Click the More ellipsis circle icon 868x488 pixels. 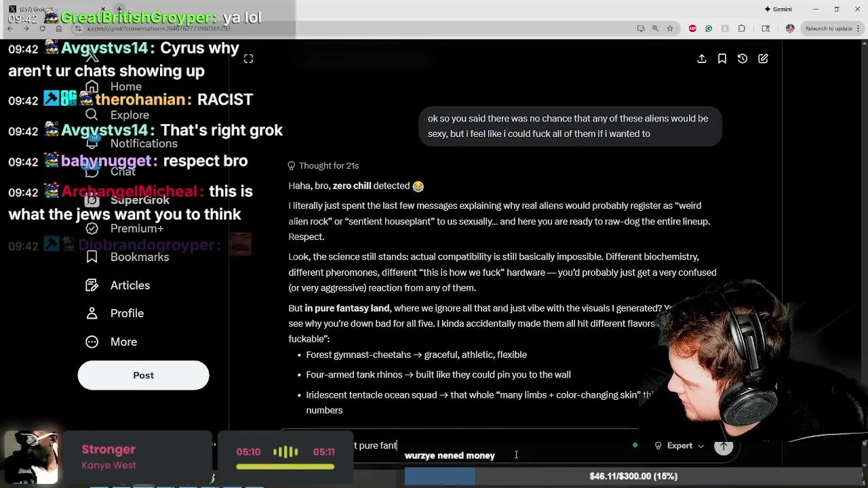click(92, 342)
